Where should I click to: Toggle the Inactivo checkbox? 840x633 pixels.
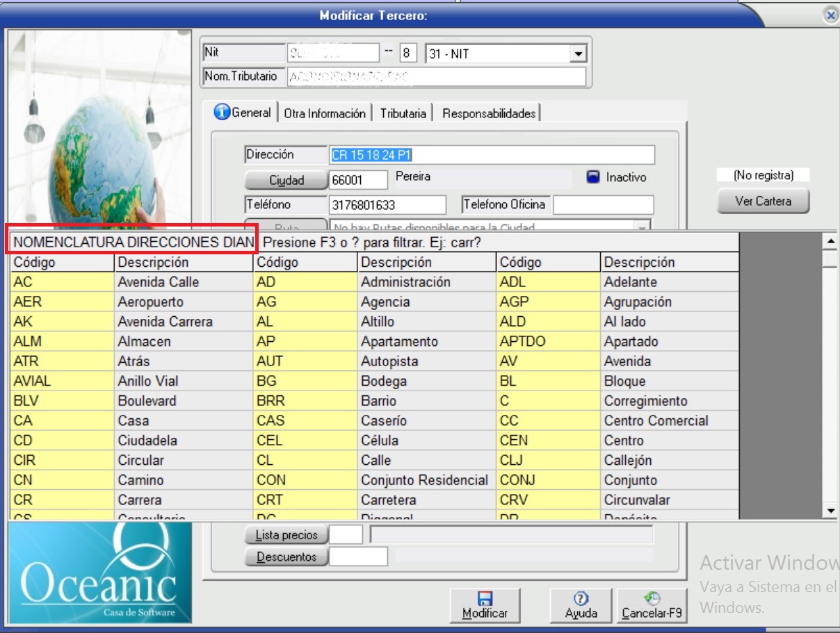tap(593, 177)
